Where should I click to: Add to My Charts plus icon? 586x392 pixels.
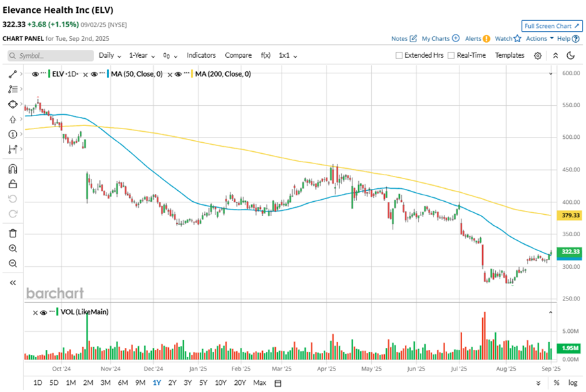click(456, 38)
